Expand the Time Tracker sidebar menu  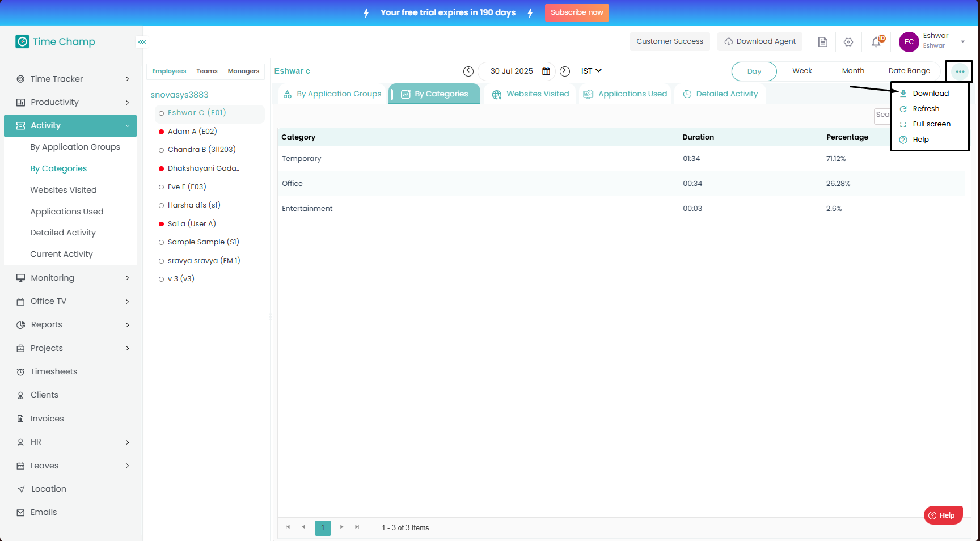click(x=73, y=79)
